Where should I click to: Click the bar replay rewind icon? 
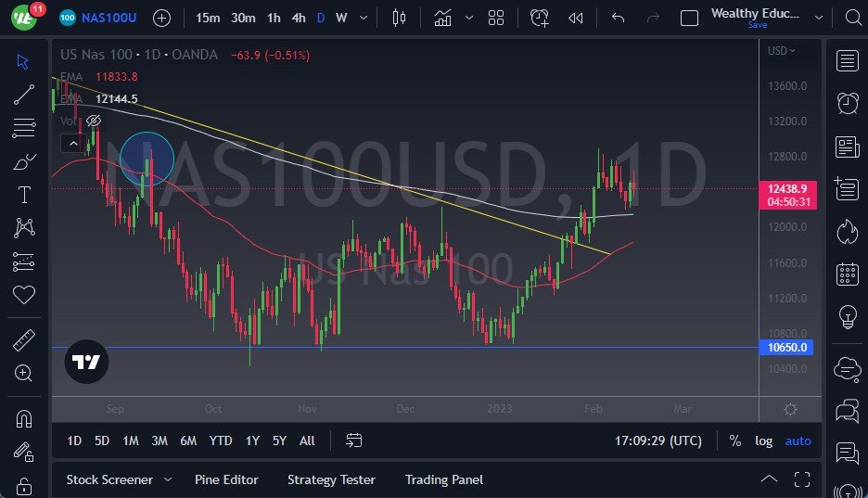[576, 18]
